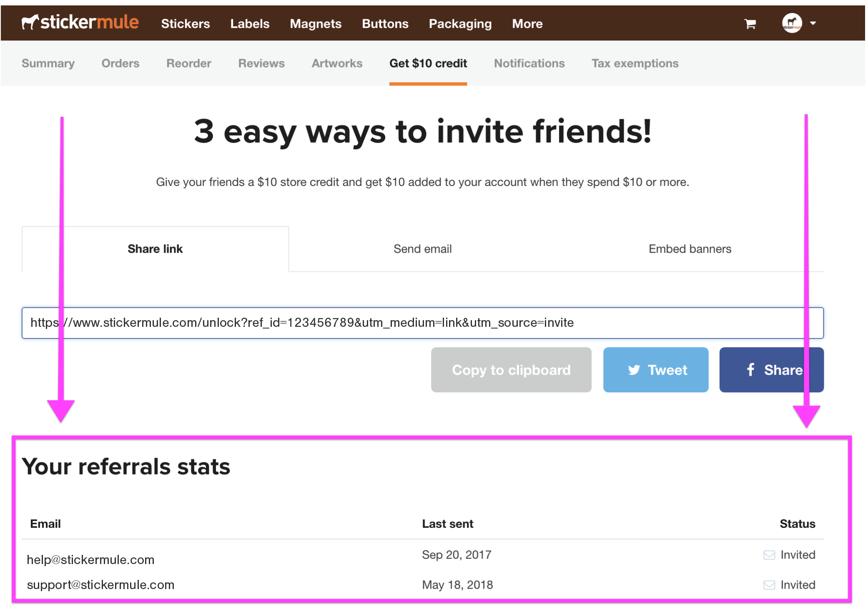Click the May 18, 2018 date cell

pos(457,585)
